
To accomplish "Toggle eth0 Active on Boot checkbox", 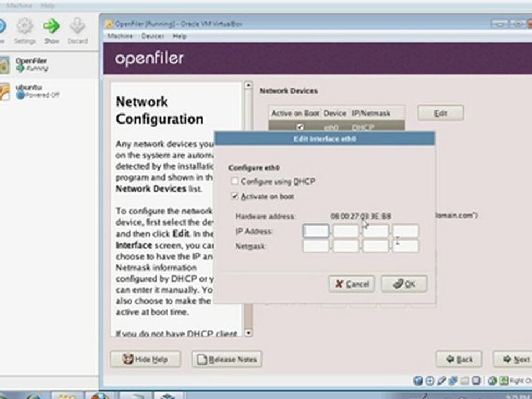I will [x=300, y=127].
